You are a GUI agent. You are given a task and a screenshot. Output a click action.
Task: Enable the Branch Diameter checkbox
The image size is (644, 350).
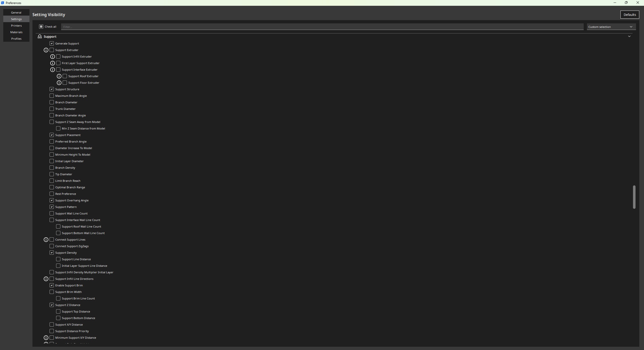point(52,102)
